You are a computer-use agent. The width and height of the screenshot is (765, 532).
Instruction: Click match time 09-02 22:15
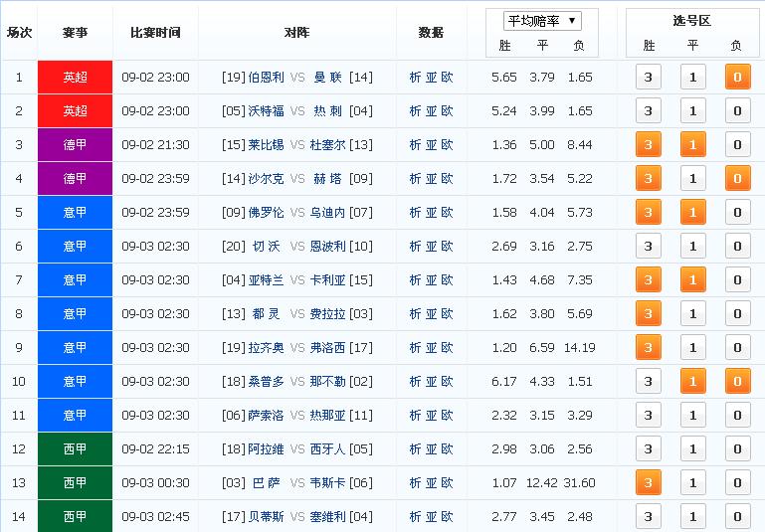click(155, 449)
